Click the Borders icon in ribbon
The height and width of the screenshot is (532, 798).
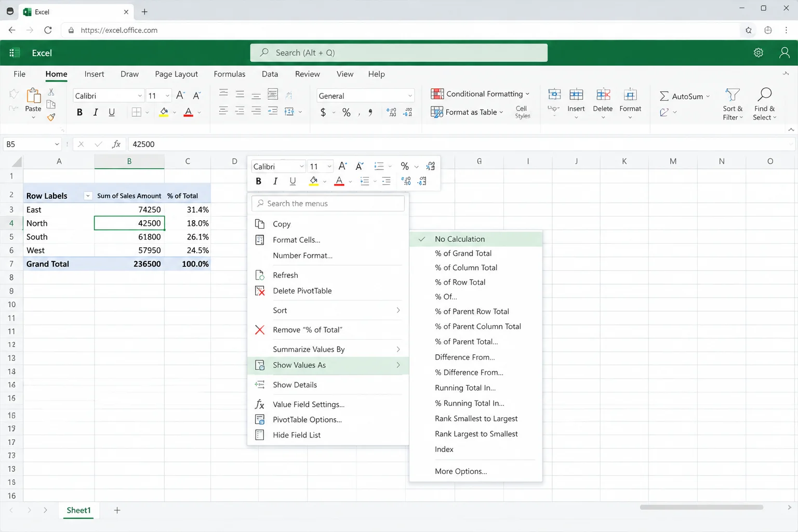[136, 112]
